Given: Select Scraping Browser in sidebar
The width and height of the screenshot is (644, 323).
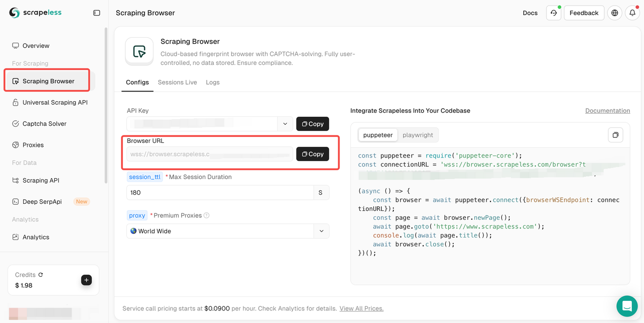Looking at the screenshot, I should pyautogui.click(x=49, y=81).
